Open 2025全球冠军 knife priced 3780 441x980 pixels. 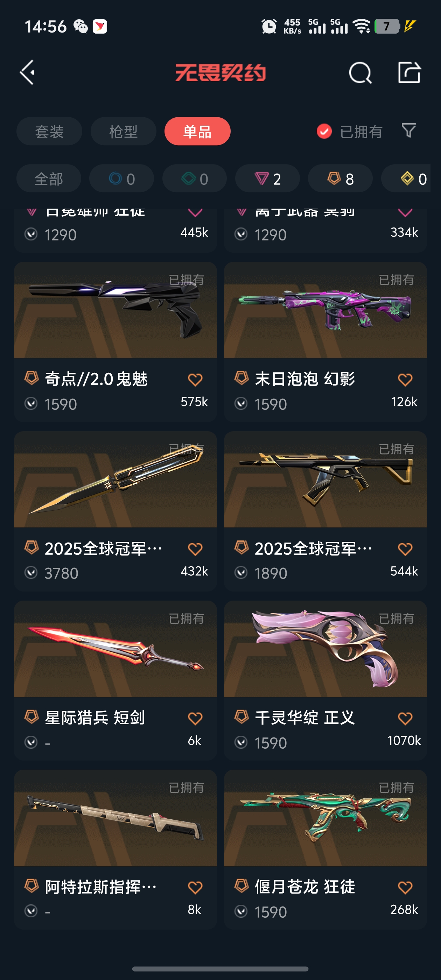[115, 511]
